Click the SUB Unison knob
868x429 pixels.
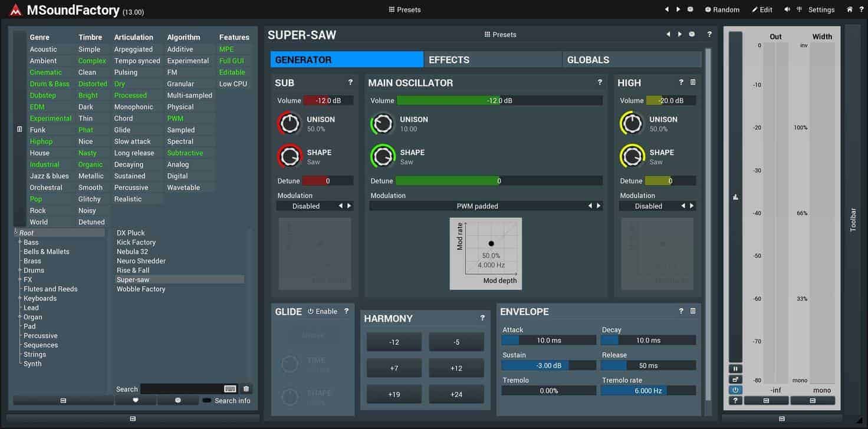[290, 123]
